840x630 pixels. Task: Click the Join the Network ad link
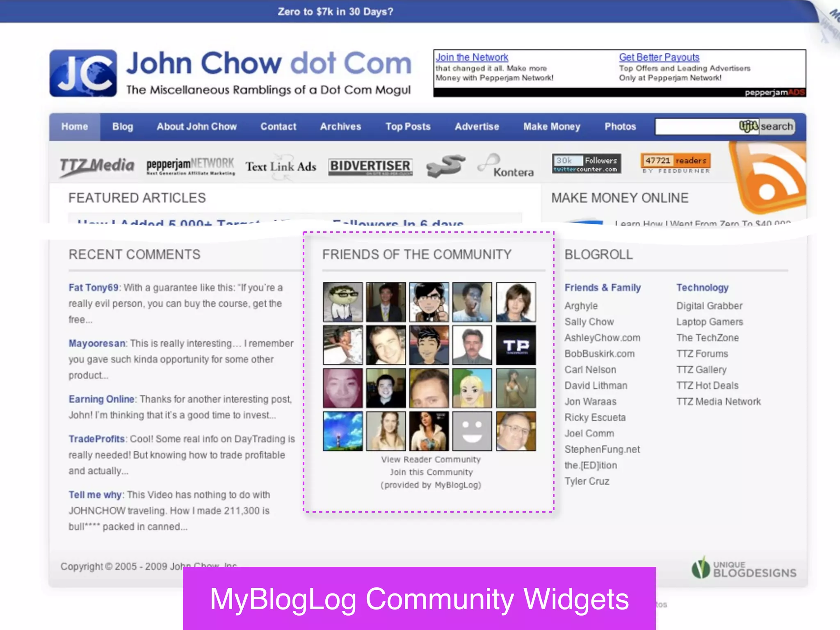tap(472, 57)
